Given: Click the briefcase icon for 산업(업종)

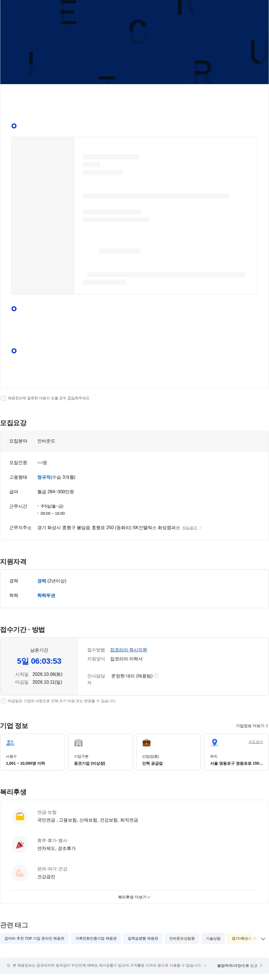Looking at the screenshot, I should tap(146, 743).
